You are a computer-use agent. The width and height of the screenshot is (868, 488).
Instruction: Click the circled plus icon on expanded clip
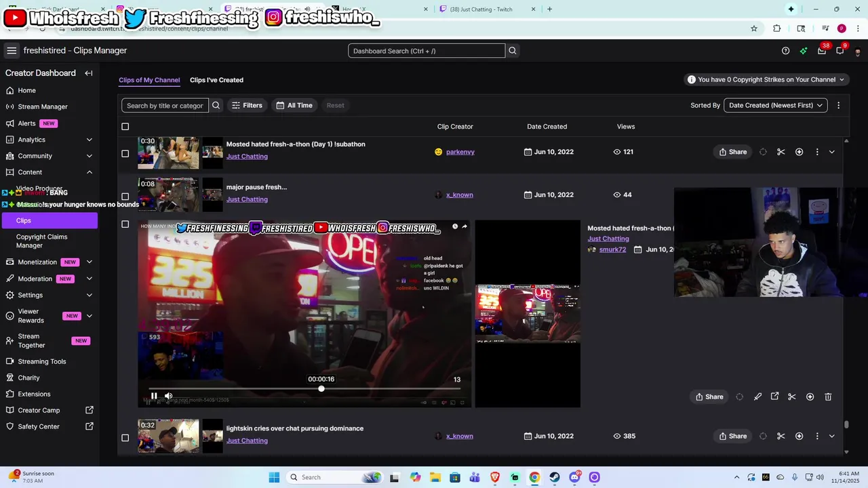(x=810, y=396)
